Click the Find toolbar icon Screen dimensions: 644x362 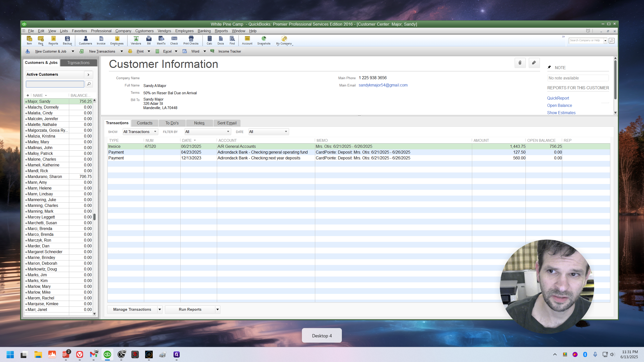(232, 40)
